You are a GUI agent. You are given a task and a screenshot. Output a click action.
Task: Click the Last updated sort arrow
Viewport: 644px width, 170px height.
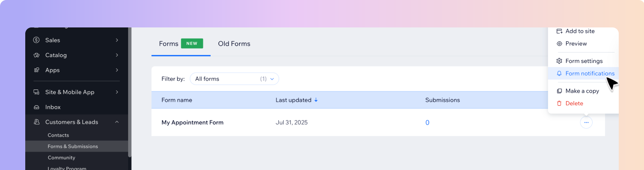(316, 100)
